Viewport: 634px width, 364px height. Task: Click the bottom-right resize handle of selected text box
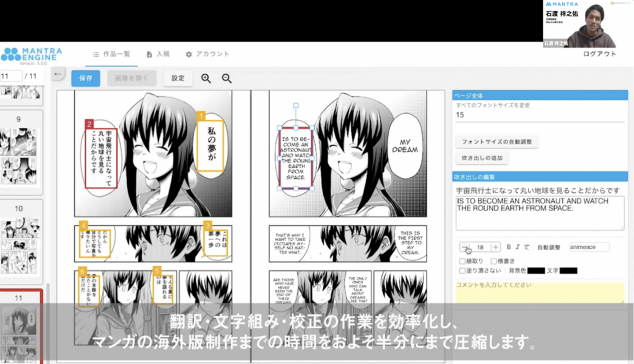tap(313, 188)
